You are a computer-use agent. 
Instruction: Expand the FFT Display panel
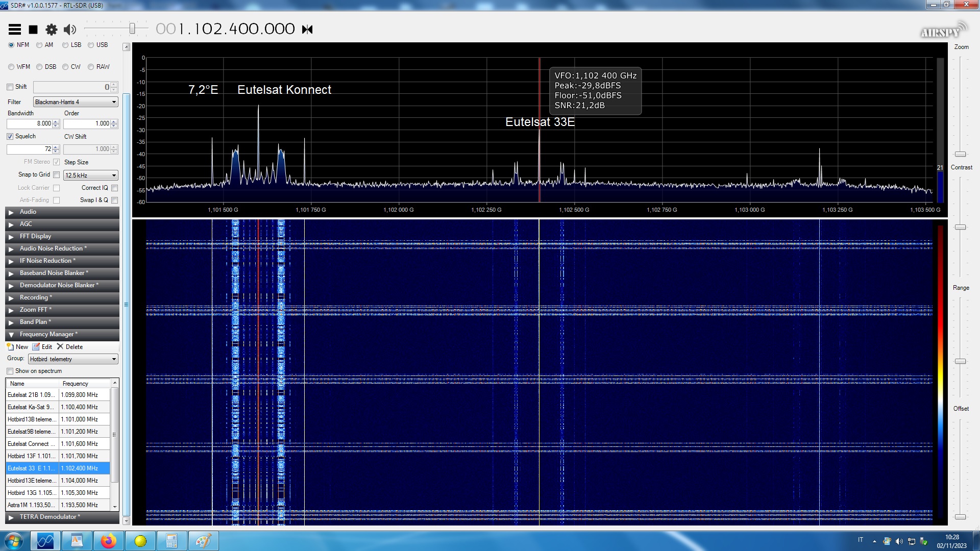62,236
